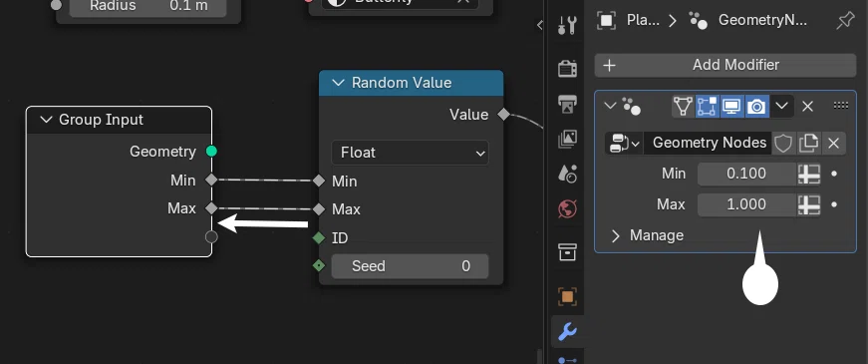Click the object icon in properties breadcrumb
This screenshot has height=364, width=868.
click(606, 21)
